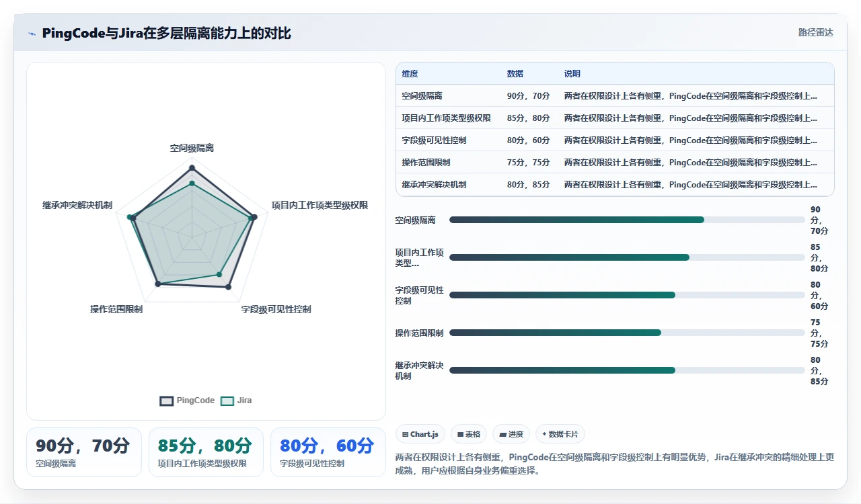Click the 继承冲突解决机制 radar axis label
The height and width of the screenshot is (504, 861).
pos(77,205)
